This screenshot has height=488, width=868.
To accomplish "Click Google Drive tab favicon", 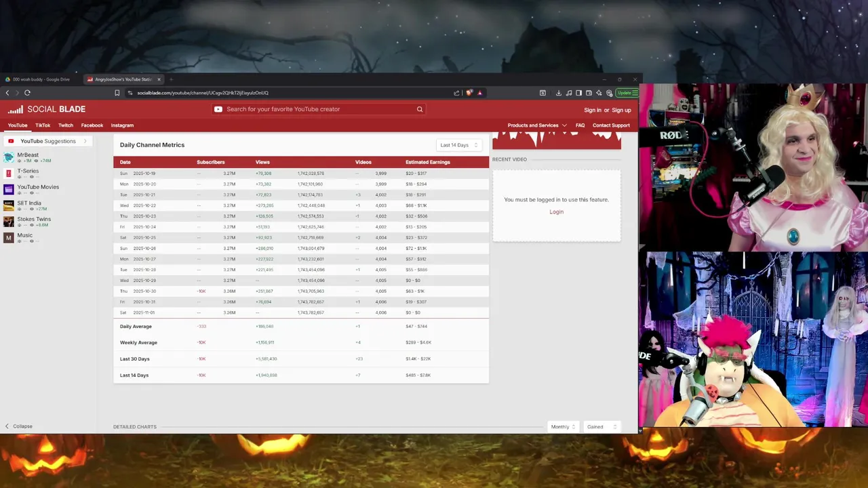I will [8, 79].
